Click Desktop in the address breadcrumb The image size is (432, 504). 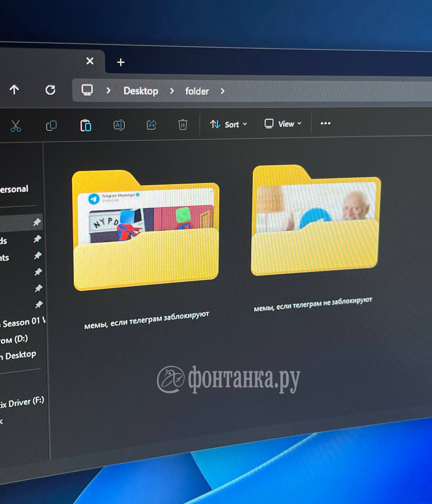(141, 91)
